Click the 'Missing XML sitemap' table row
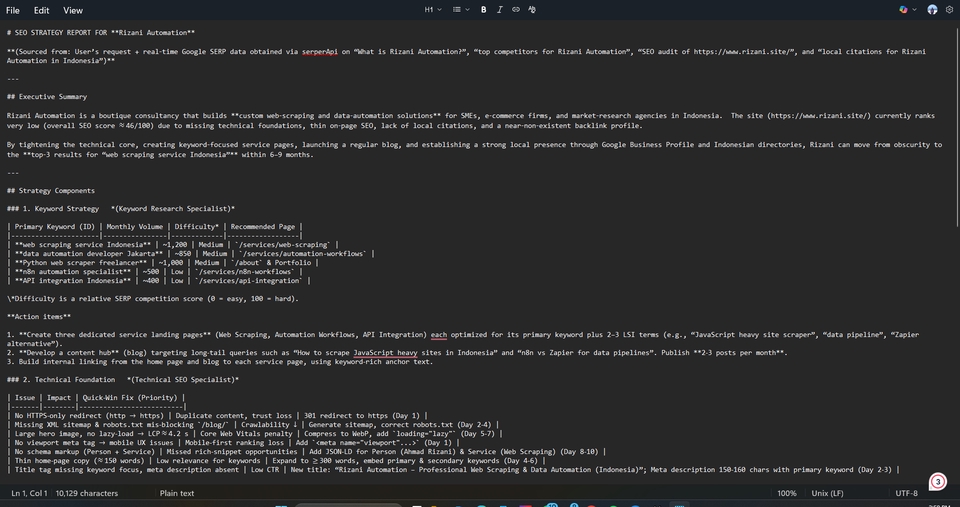The image size is (960, 507). click(x=253, y=424)
